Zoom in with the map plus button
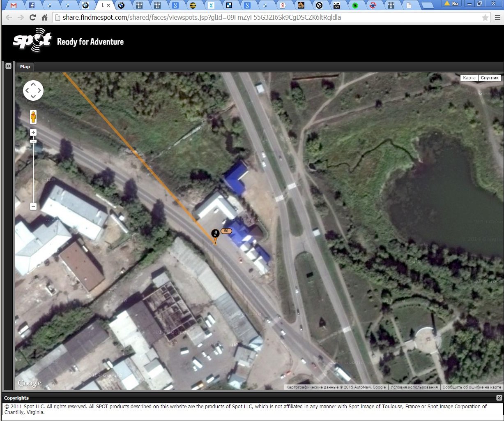 pos(33,132)
